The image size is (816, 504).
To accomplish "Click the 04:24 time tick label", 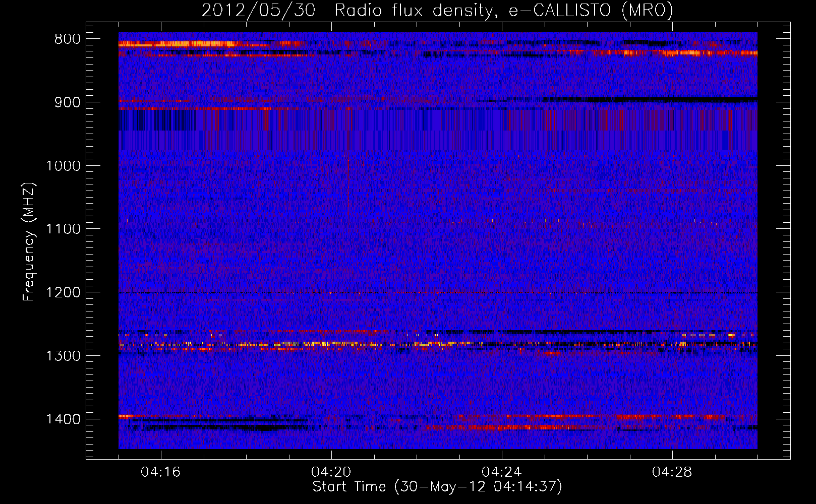I will (x=501, y=472).
